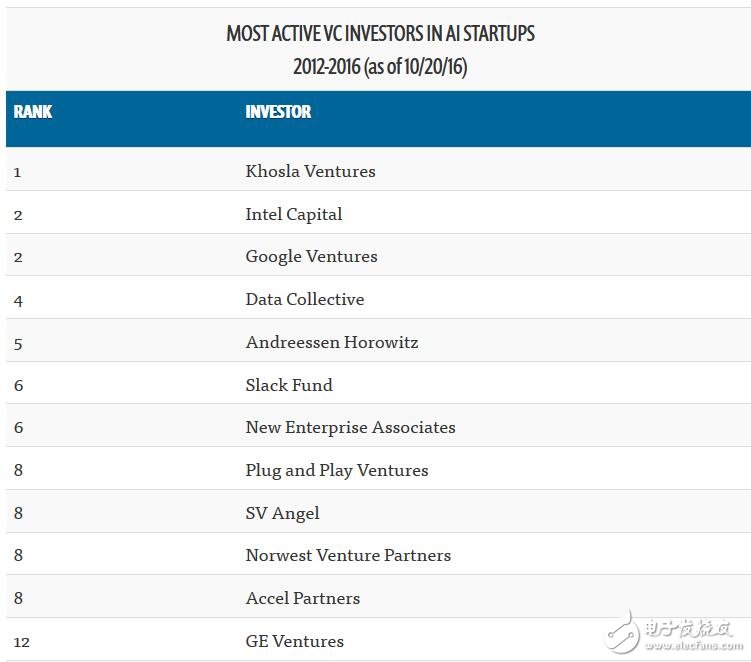This screenshot has height=662, width=751.
Task: Choose Andreessen Horowitz in the list
Action: (332, 342)
